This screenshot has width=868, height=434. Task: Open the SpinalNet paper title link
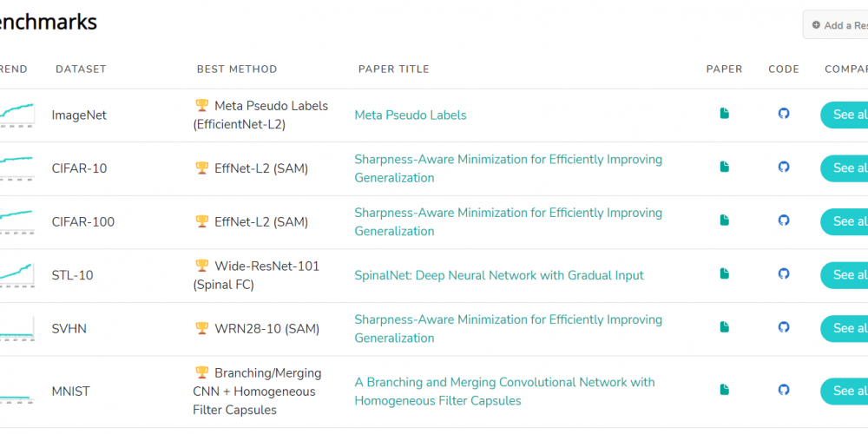point(499,275)
